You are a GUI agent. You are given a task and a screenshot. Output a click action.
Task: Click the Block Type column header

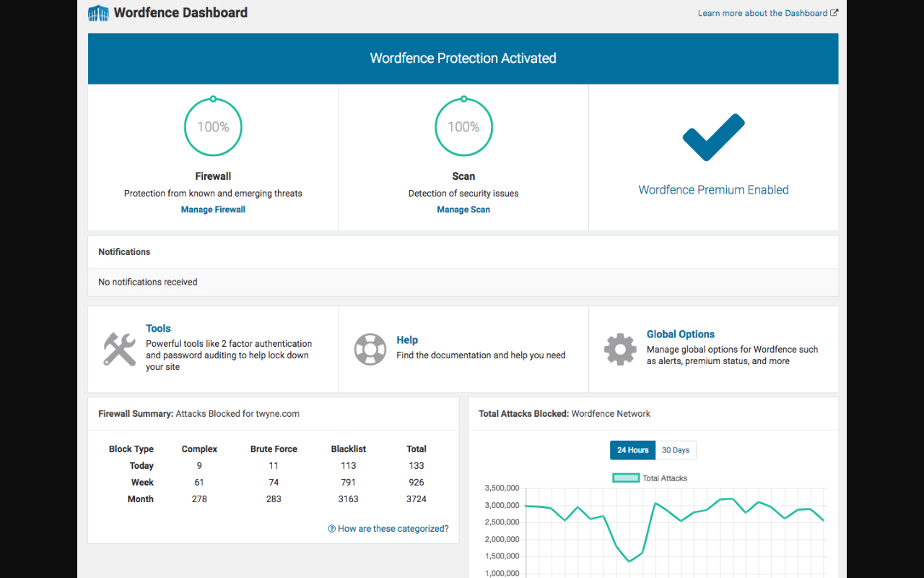[131, 449]
